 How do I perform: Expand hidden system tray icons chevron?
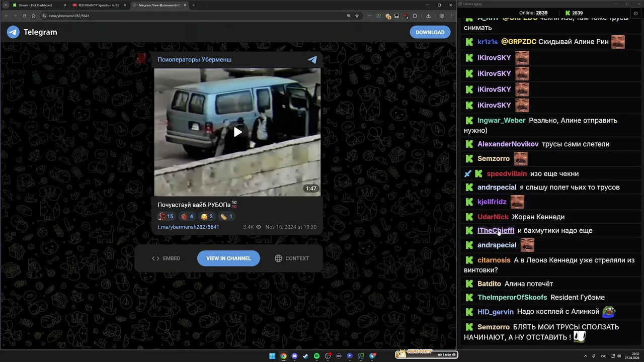pos(586,356)
